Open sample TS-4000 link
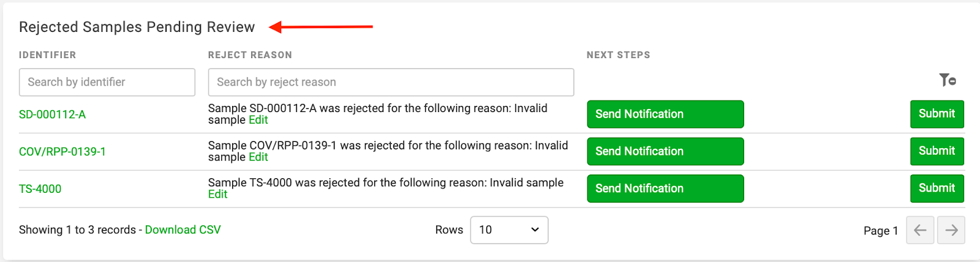This screenshot has width=980, height=262. (x=40, y=189)
